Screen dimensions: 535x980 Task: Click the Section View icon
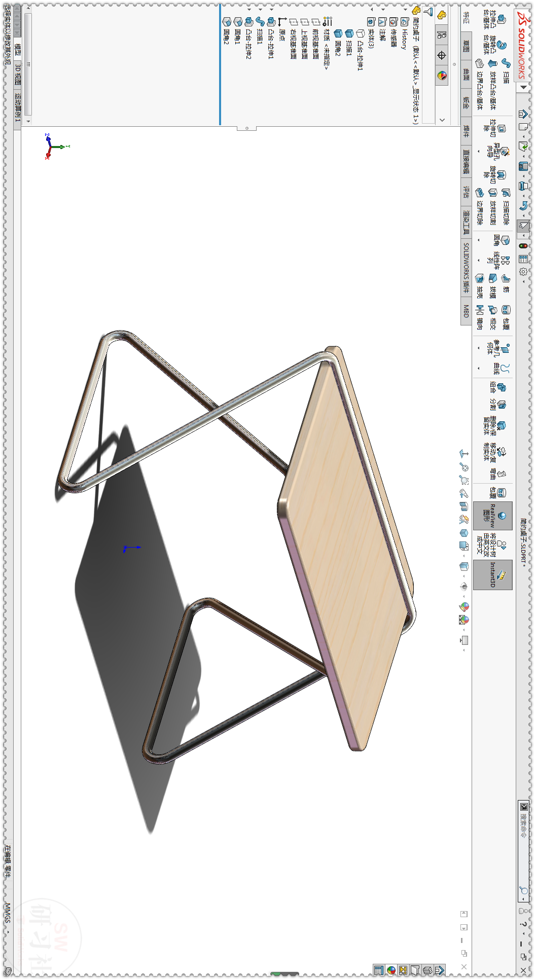(x=463, y=505)
